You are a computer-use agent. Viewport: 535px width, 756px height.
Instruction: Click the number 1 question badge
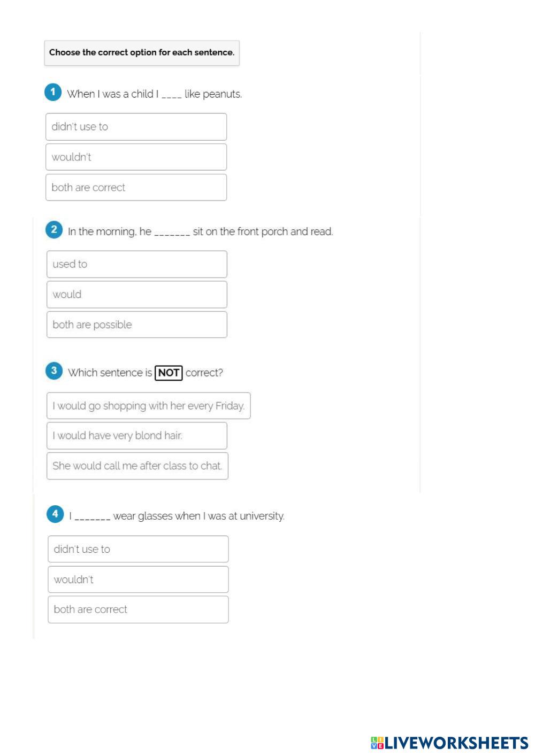click(52, 92)
